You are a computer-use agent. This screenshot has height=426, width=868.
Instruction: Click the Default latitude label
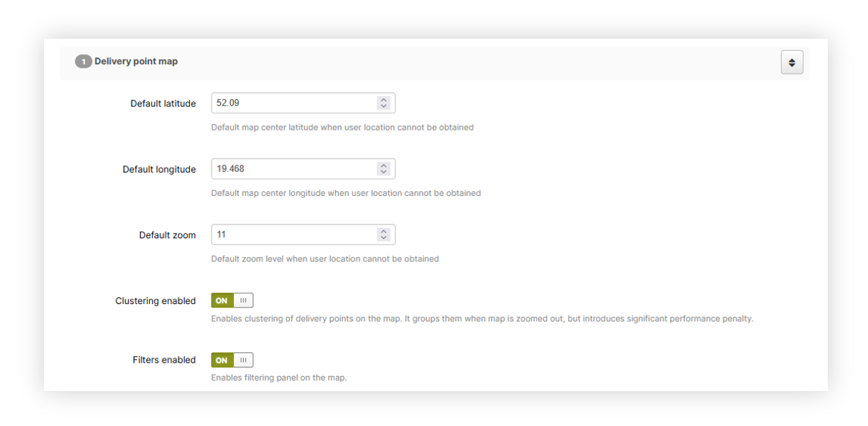click(162, 104)
